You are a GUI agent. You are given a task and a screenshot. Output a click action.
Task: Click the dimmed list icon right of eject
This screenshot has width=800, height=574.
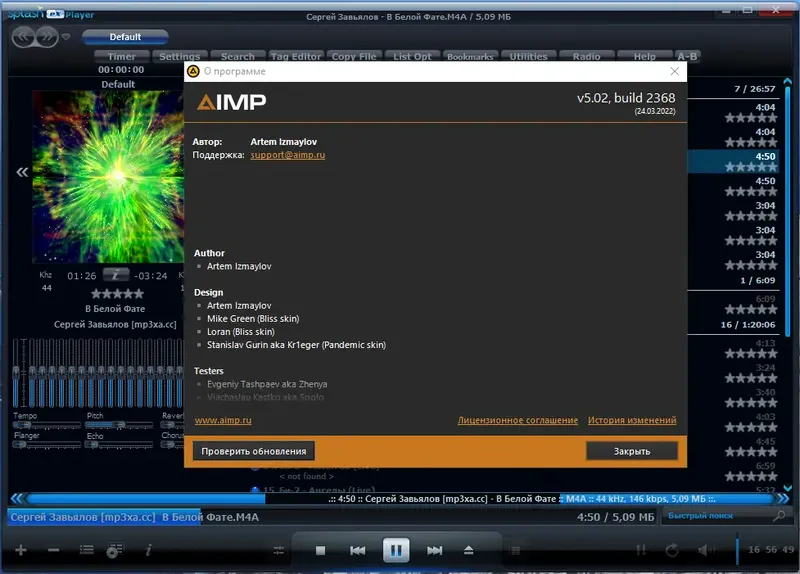click(515, 550)
